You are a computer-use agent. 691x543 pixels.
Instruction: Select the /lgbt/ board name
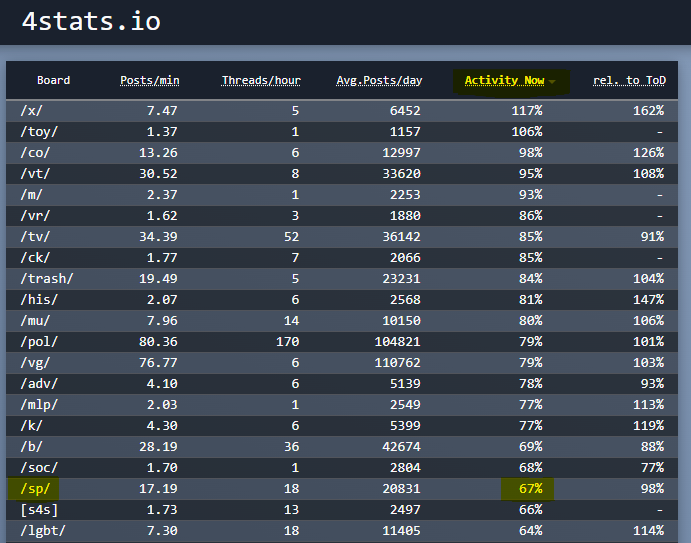43,531
